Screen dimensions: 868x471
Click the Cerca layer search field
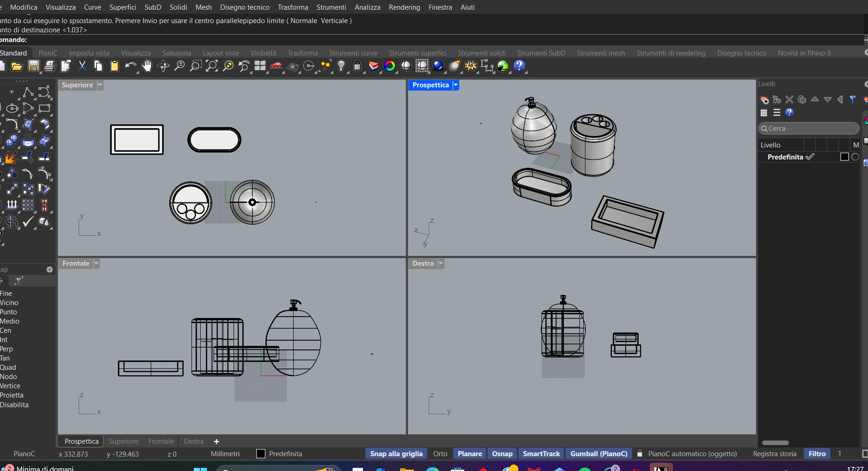click(x=809, y=128)
